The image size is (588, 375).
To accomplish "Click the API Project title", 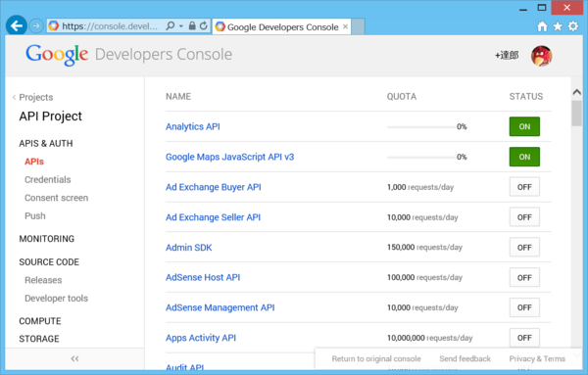I will tap(51, 117).
